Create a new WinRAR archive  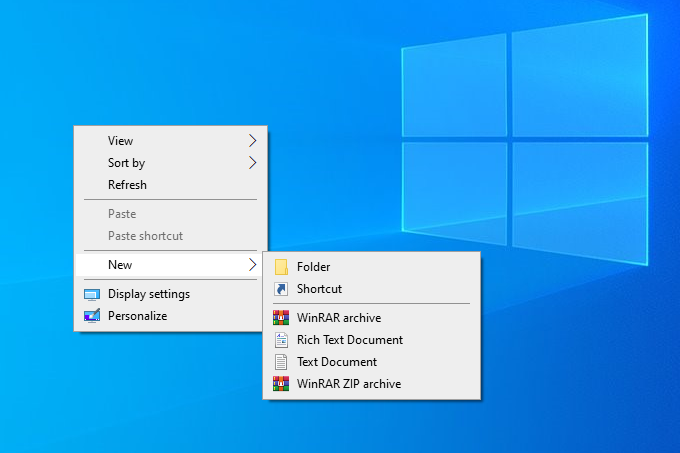(x=372, y=318)
